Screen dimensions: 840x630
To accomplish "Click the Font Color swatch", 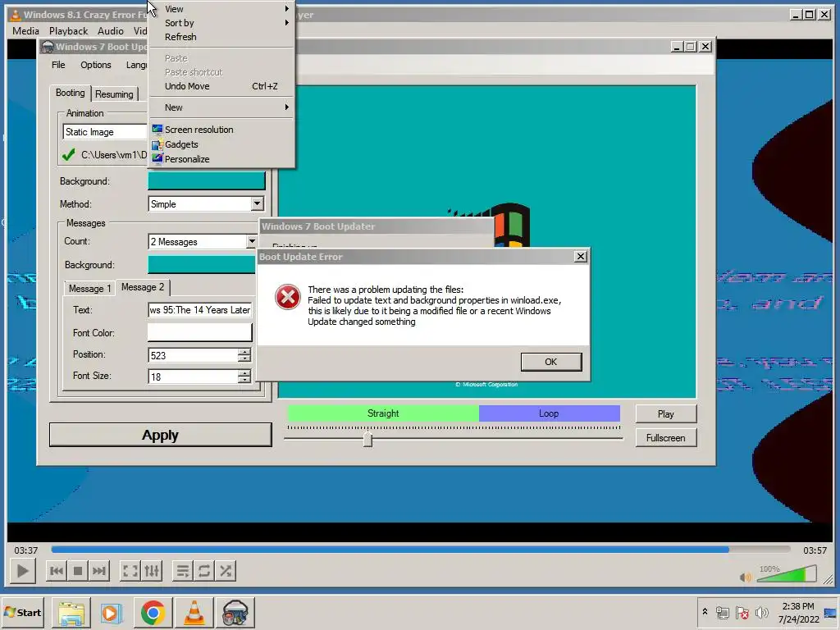I will click(200, 333).
